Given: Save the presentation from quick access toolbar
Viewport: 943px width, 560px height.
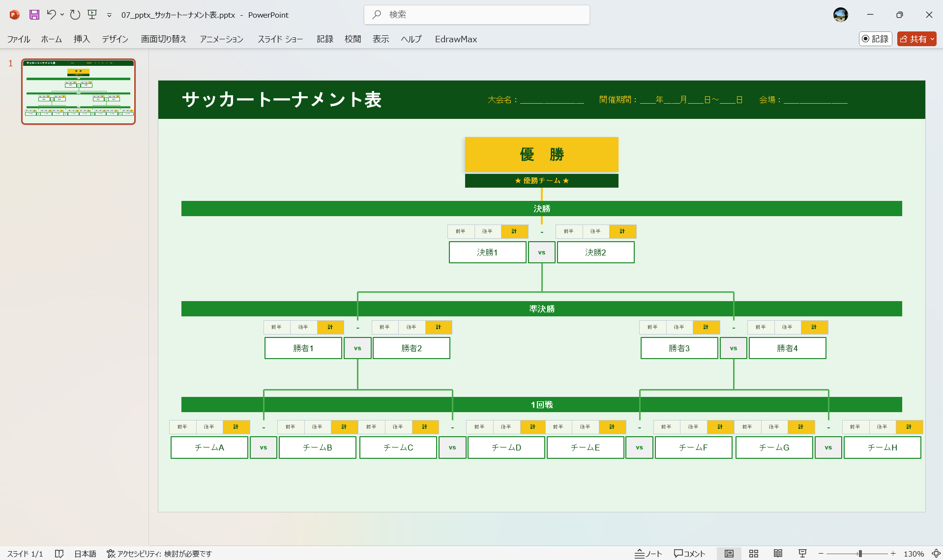Looking at the screenshot, I should tap(33, 15).
